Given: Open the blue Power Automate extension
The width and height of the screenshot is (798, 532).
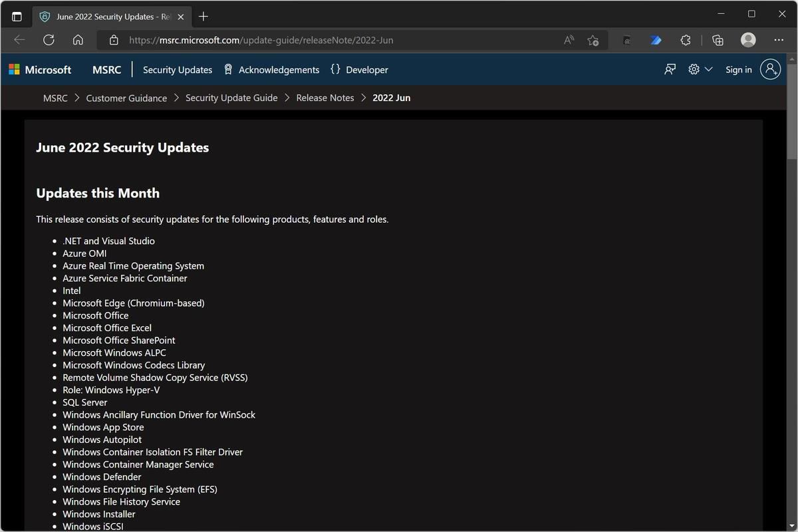Looking at the screenshot, I should coord(656,40).
